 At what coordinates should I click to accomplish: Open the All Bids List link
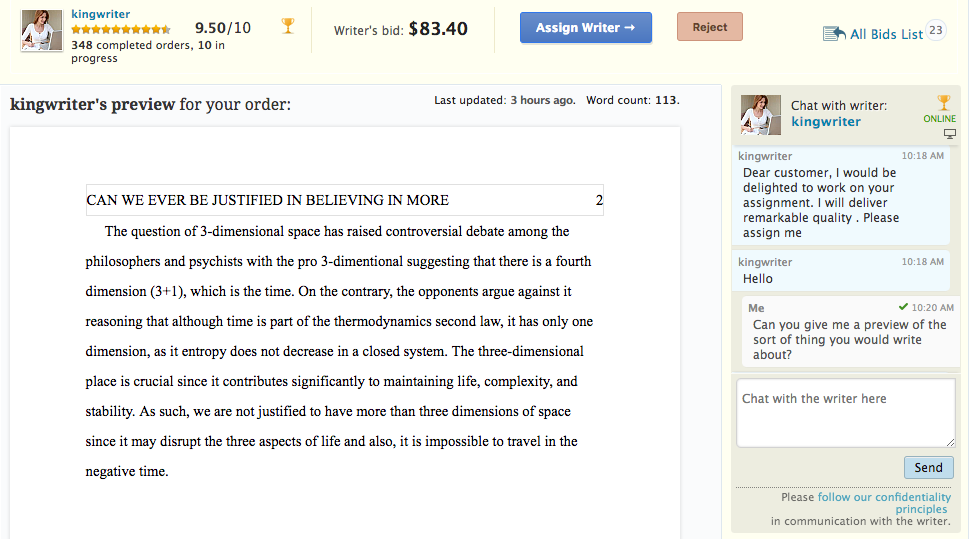[x=886, y=34]
